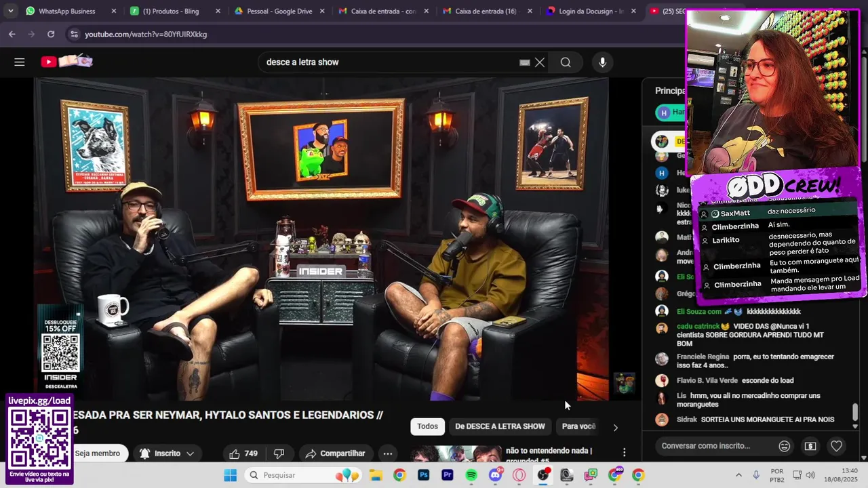View site information icon in address bar
868x488 pixels.
(73, 34)
